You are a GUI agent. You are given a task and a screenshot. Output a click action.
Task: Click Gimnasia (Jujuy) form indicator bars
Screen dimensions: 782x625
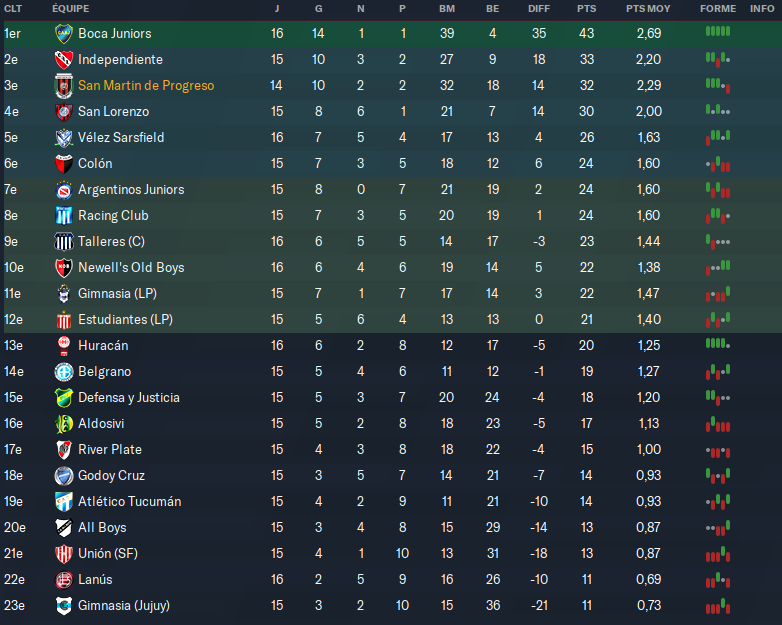(x=717, y=604)
